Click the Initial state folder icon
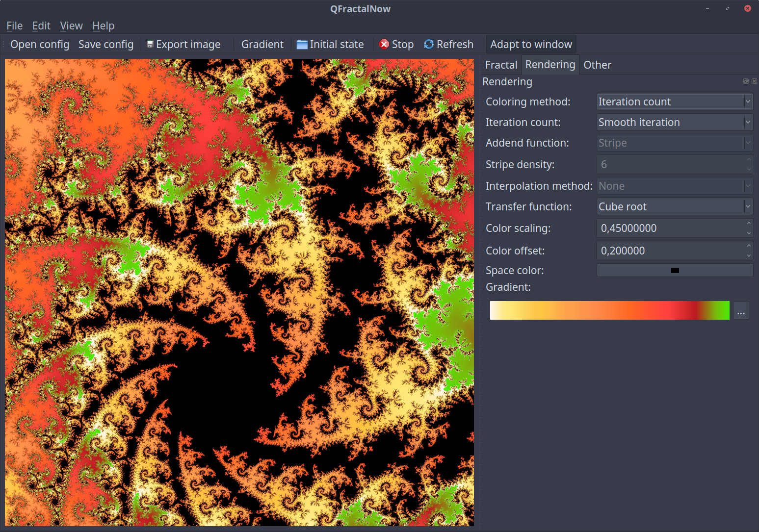This screenshot has height=532, width=759. pyautogui.click(x=302, y=45)
